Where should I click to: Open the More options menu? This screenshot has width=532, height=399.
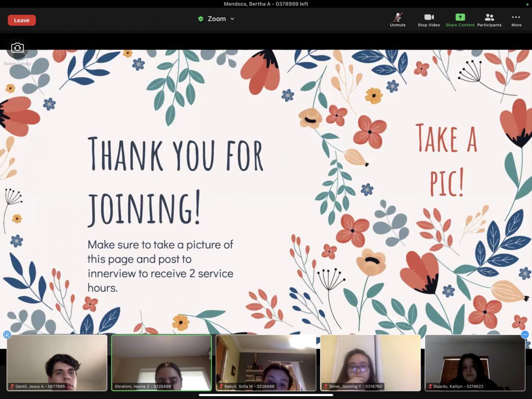pyautogui.click(x=516, y=20)
